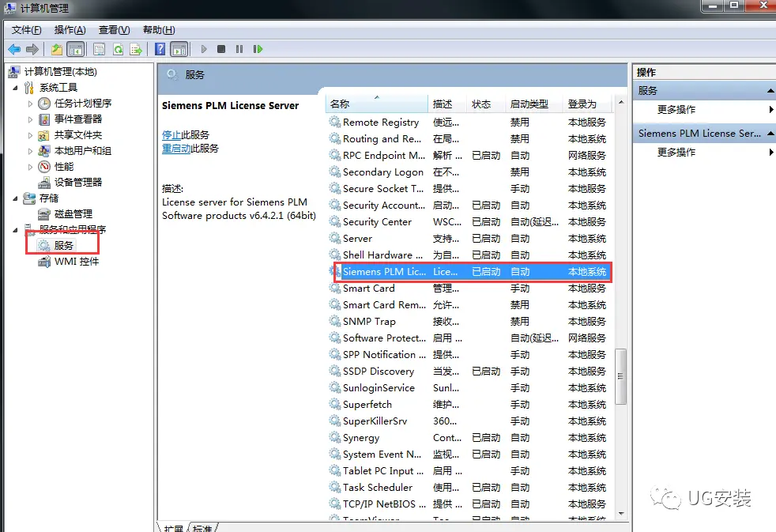Screen dimensions: 776x532
Task: Click the Properties icon in toolbar
Action: [x=99, y=49]
